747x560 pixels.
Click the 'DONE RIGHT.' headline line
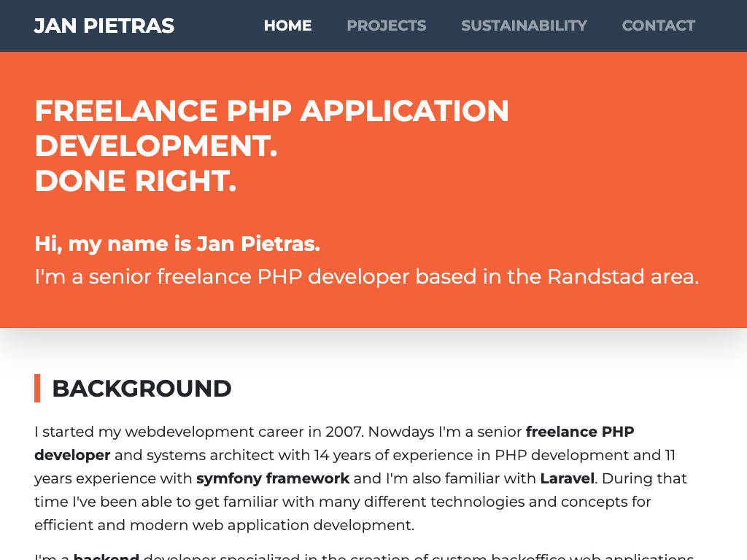pos(136,182)
